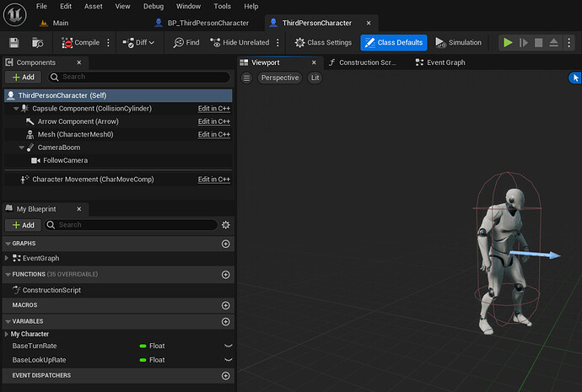Save the blueprint with the floppy icon
This screenshot has width=582, height=392.
(x=14, y=43)
